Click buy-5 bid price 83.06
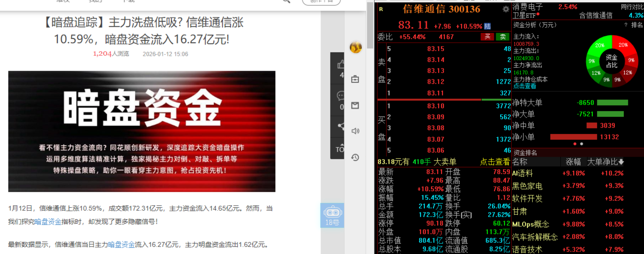This screenshot has width=644, height=254. 435,150
